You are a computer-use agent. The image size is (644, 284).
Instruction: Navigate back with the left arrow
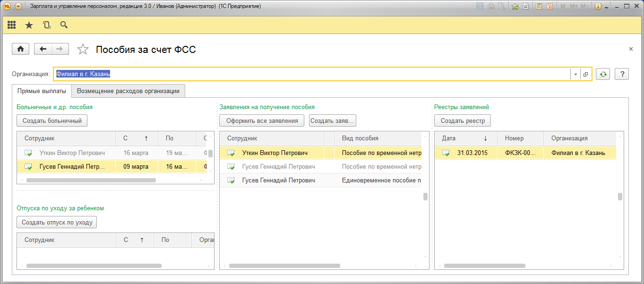tap(43, 49)
